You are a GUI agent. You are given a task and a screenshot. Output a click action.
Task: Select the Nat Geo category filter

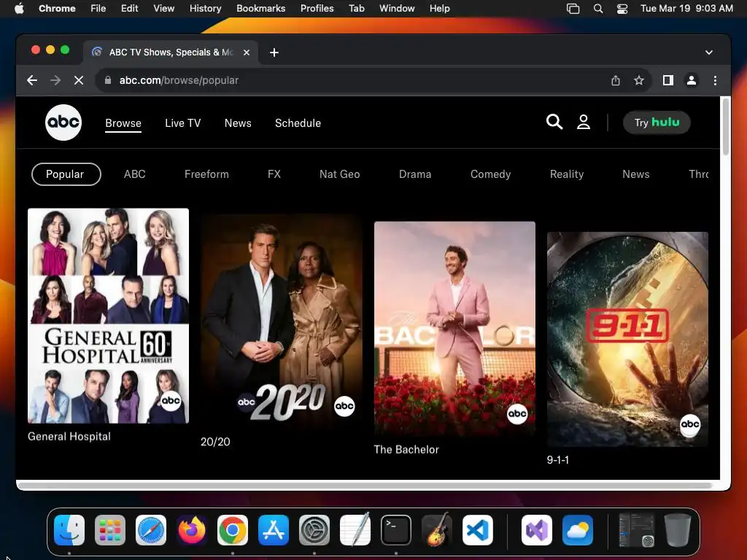[340, 174]
